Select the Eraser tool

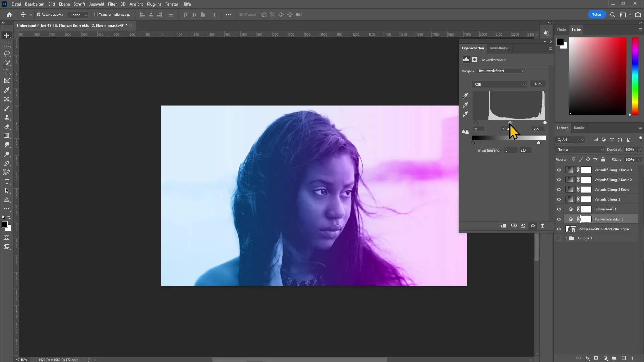[x=7, y=127]
